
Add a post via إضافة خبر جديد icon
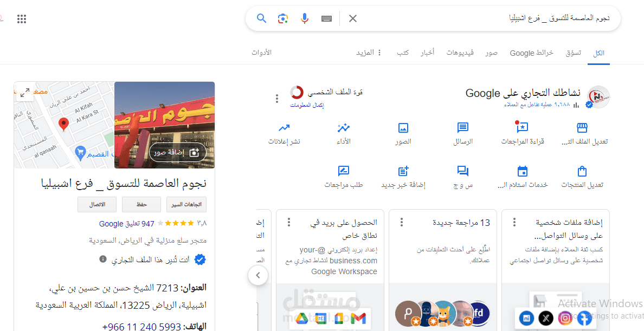click(403, 170)
